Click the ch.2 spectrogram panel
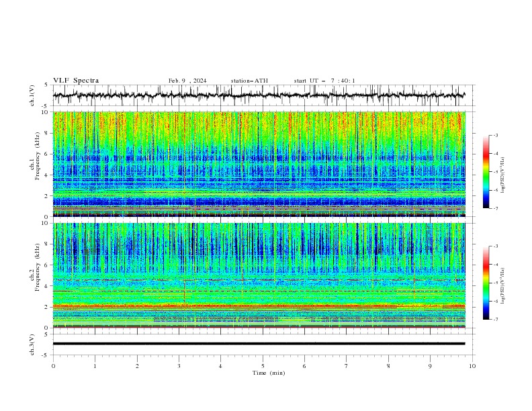This screenshot has height=411, width=532. (259, 275)
